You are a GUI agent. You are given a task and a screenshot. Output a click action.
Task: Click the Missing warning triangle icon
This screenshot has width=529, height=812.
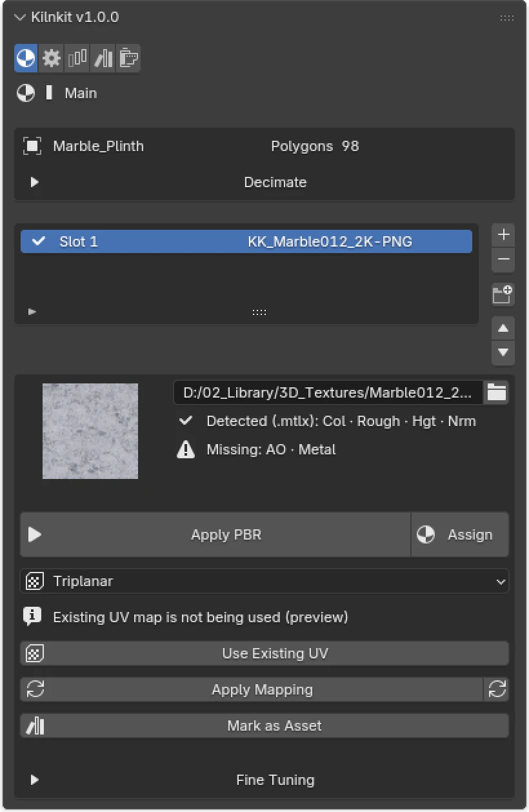tap(186, 449)
